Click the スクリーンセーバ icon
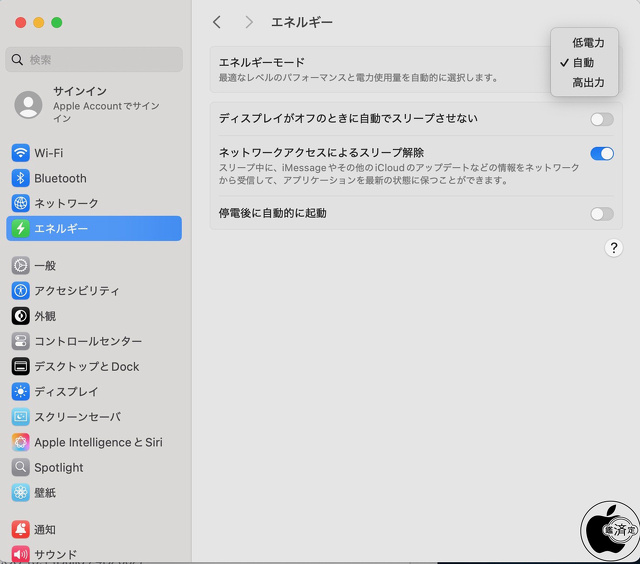This screenshot has width=640, height=564. click(x=20, y=417)
